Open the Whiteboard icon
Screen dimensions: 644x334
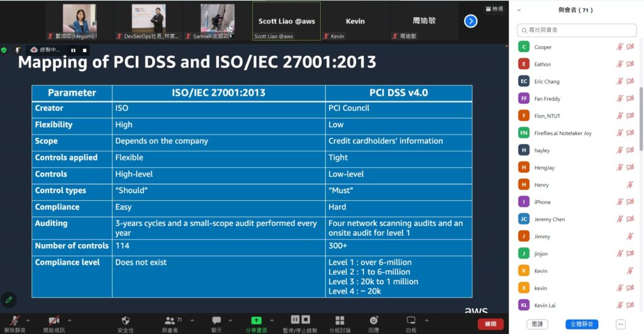pyautogui.click(x=411, y=320)
